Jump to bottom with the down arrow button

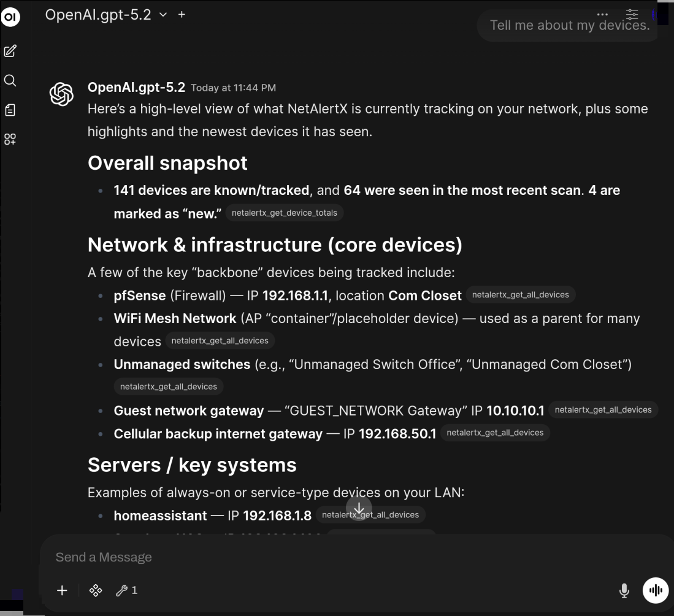click(x=359, y=508)
